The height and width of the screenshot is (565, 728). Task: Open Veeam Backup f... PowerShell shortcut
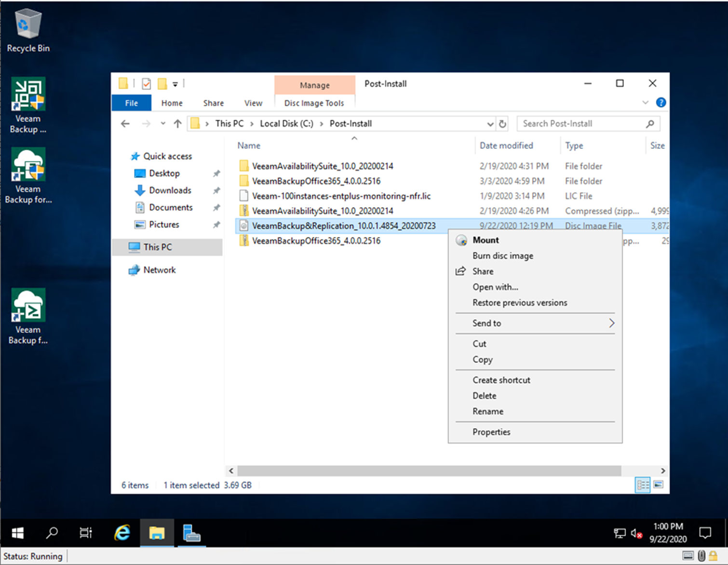click(28, 317)
